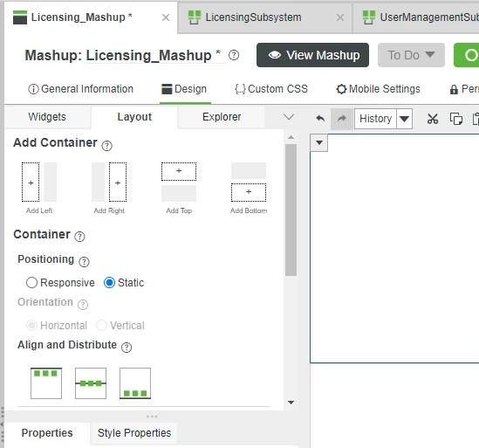Switch to LicensingSubsystem tab
479x448 pixels.
point(253,17)
